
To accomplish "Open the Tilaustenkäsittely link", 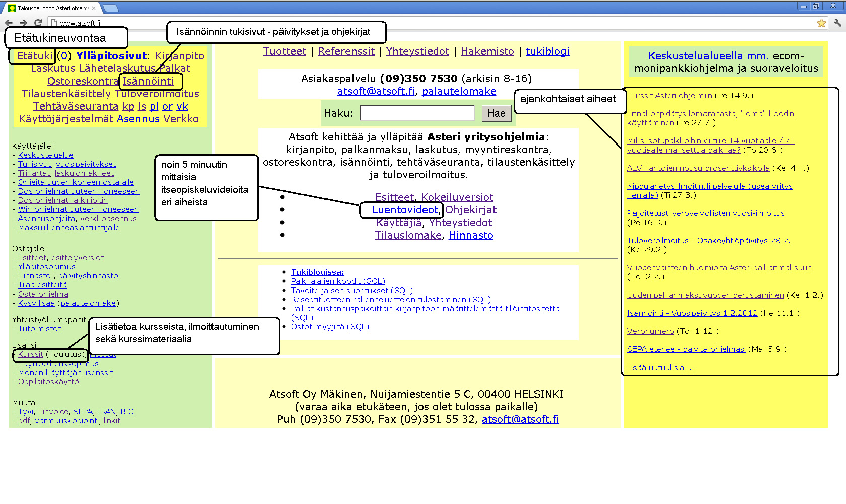I will (x=66, y=94).
